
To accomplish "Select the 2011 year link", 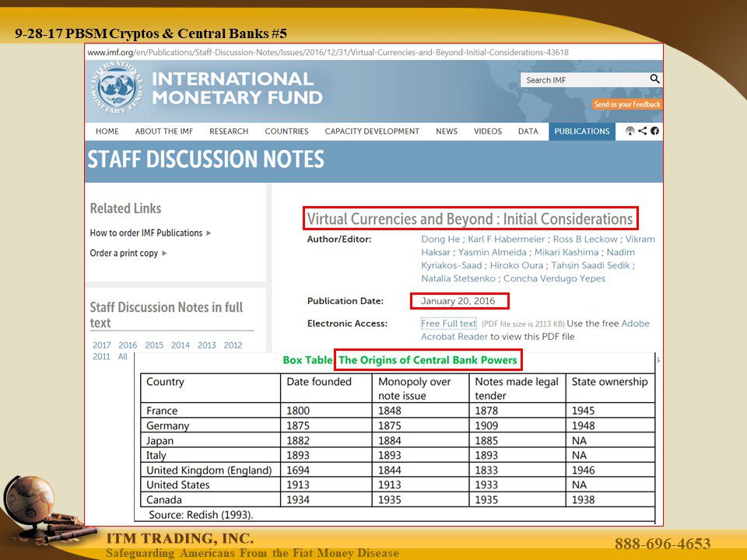I will click(x=101, y=357).
